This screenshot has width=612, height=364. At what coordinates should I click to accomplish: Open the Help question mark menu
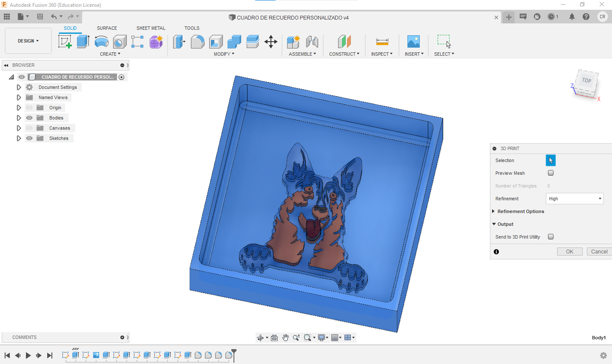point(586,17)
